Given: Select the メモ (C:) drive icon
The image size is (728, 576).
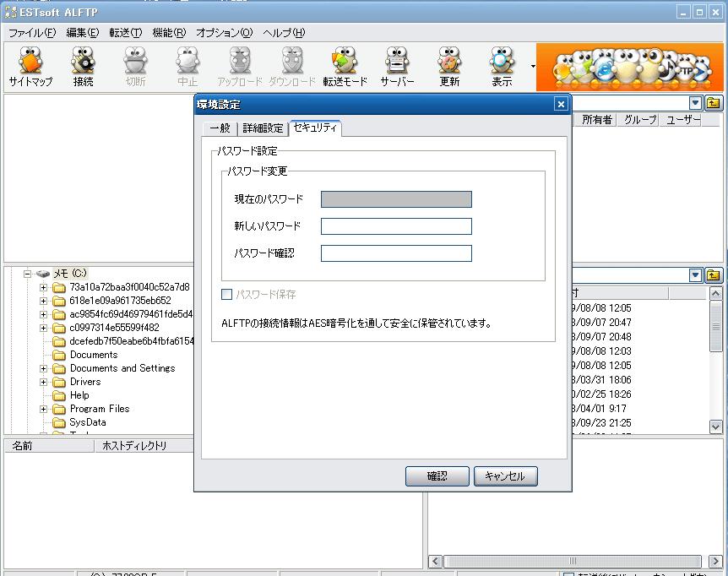Looking at the screenshot, I should point(43,274).
